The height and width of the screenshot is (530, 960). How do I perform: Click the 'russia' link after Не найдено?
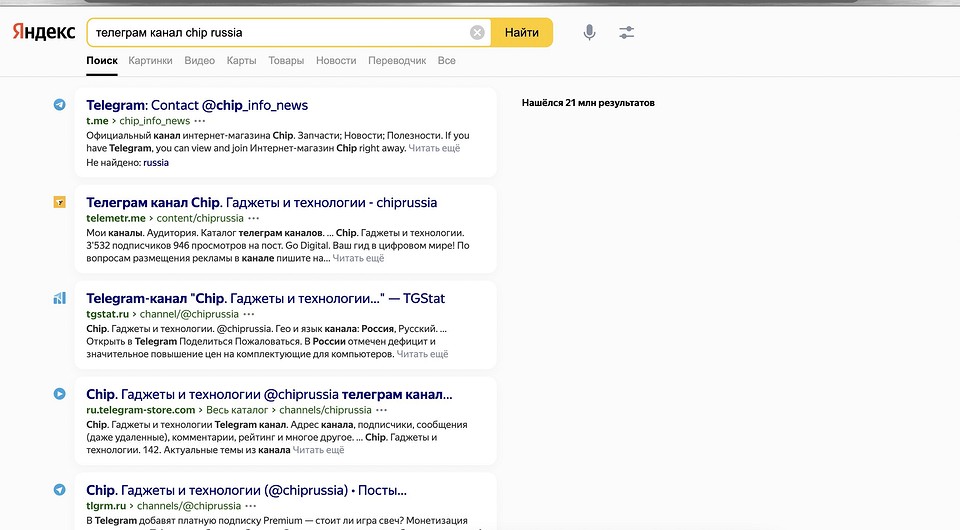[156, 163]
